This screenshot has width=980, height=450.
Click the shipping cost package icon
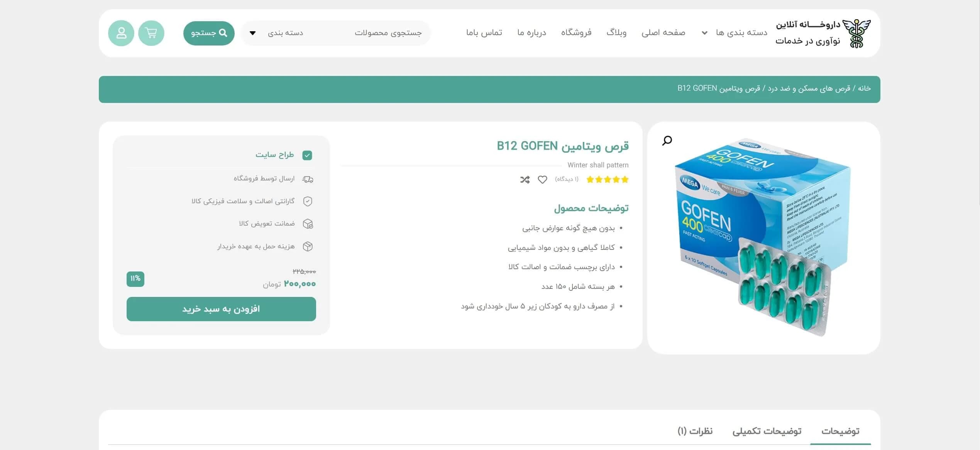point(308,246)
